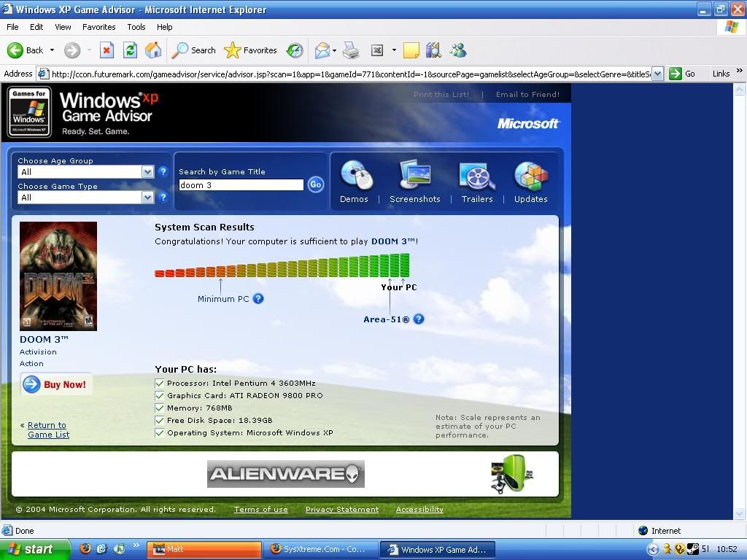Viewport: 747px width, 560px height.
Task: Open the View menu
Action: click(x=63, y=27)
